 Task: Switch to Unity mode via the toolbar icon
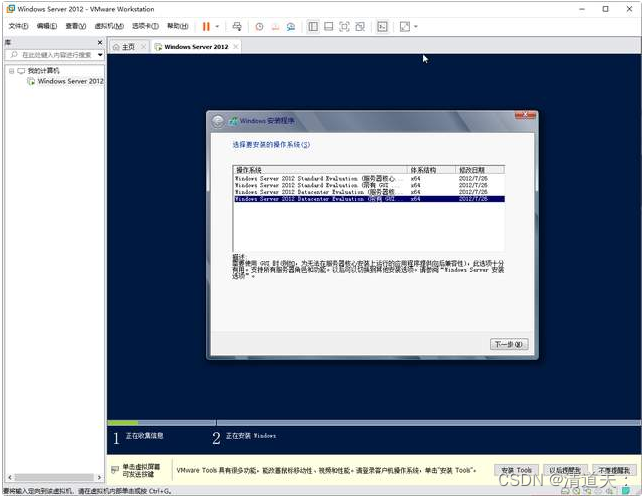360,27
